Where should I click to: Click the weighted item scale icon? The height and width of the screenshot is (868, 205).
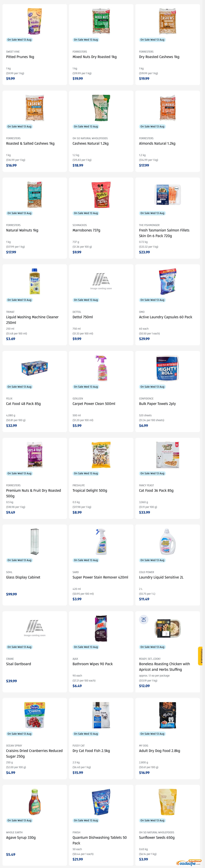pyautogui.click(x=144, y=619)
